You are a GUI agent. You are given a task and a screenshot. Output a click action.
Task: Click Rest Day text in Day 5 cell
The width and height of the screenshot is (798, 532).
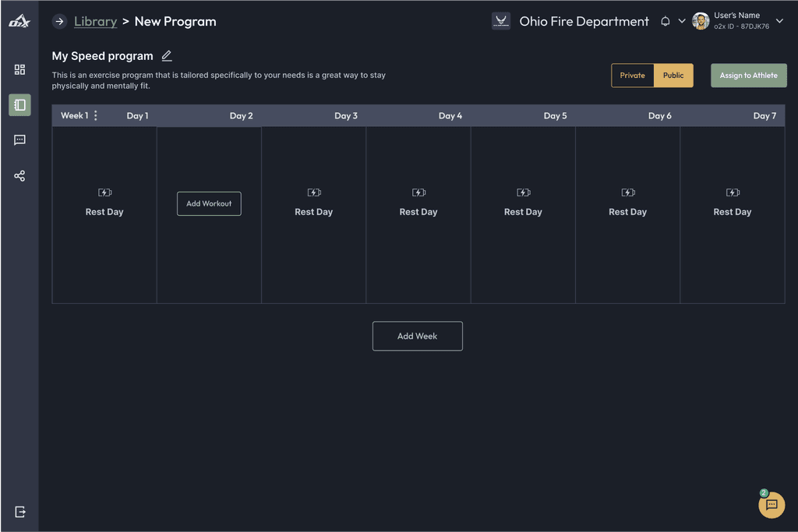(523, 212)
